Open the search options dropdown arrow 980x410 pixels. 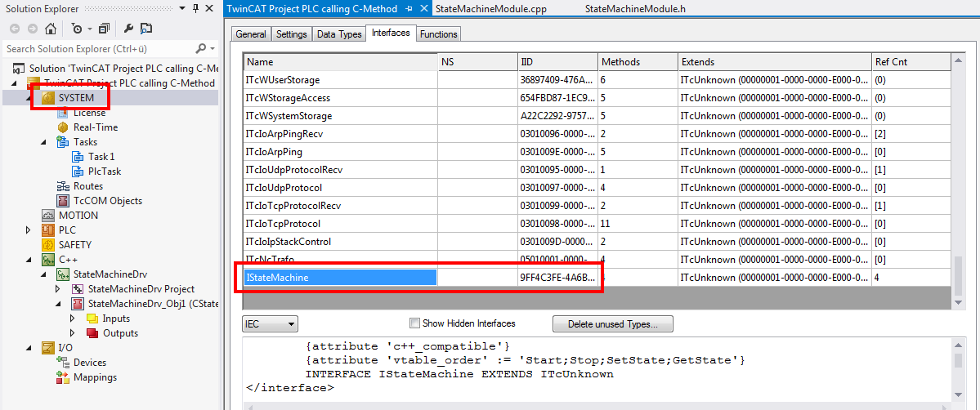(213, 49)
